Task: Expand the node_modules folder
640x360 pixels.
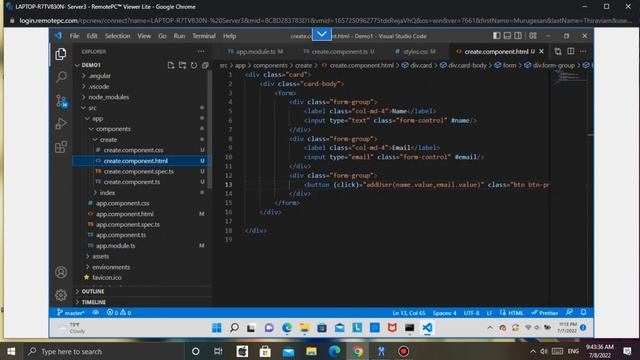Action: click(108, 97)
